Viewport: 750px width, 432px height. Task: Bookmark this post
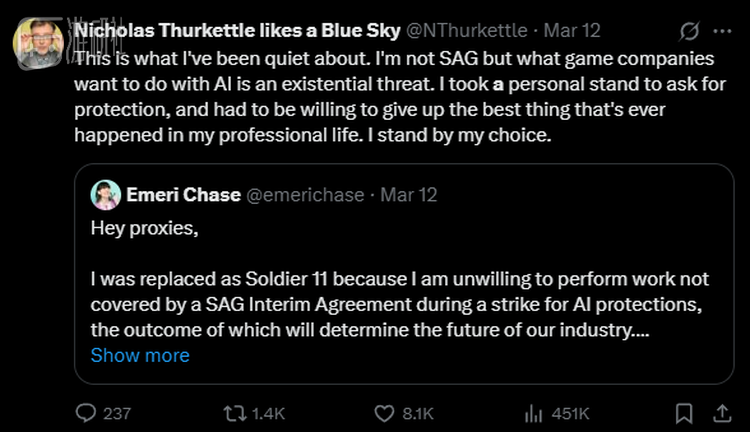point(684,413)
